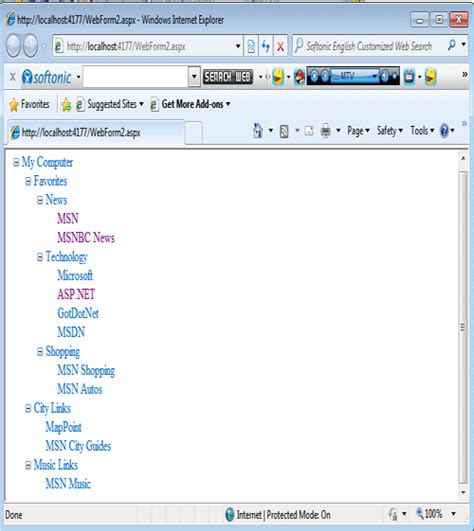Image resolution: width=474 pixels, height=531 pixels.
Task: Click into the Softonic toolbar search field
Action: coord(136,77)
